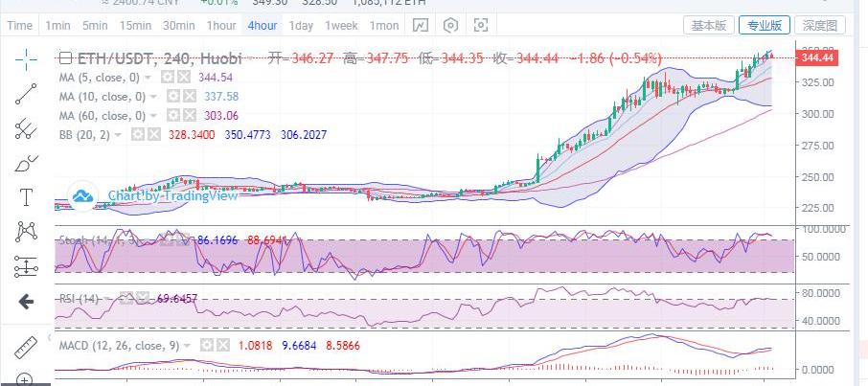Open settings for MA (5, close, 0)

(167, 78)
